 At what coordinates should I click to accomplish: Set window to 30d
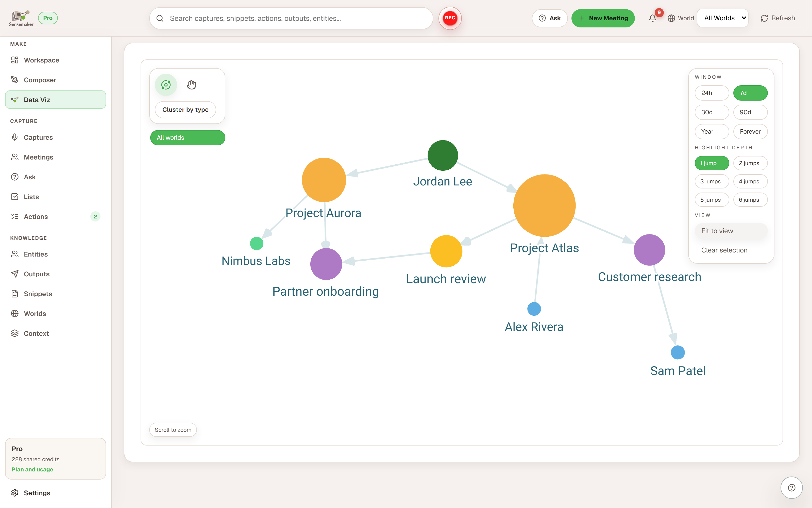pos(712,112)
